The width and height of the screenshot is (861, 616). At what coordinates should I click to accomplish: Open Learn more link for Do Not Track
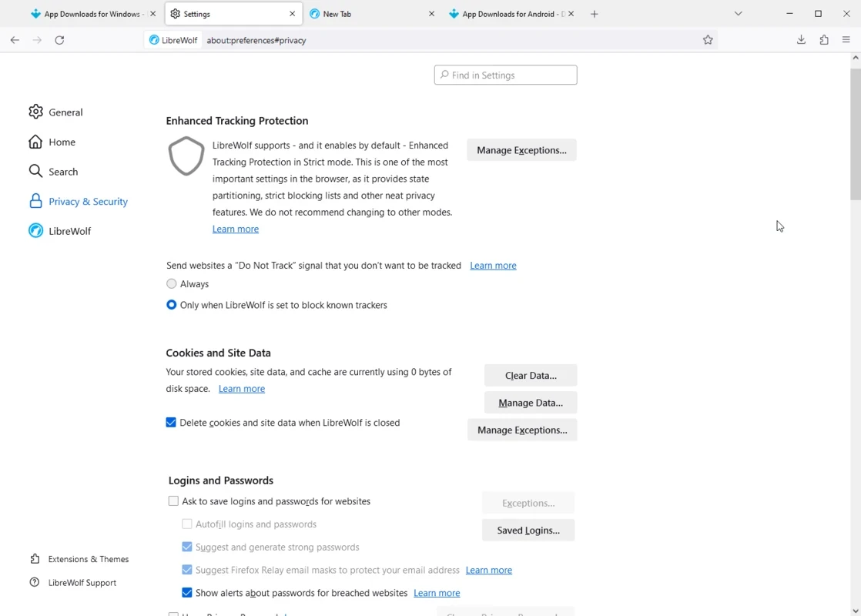[x=493, y=265]
